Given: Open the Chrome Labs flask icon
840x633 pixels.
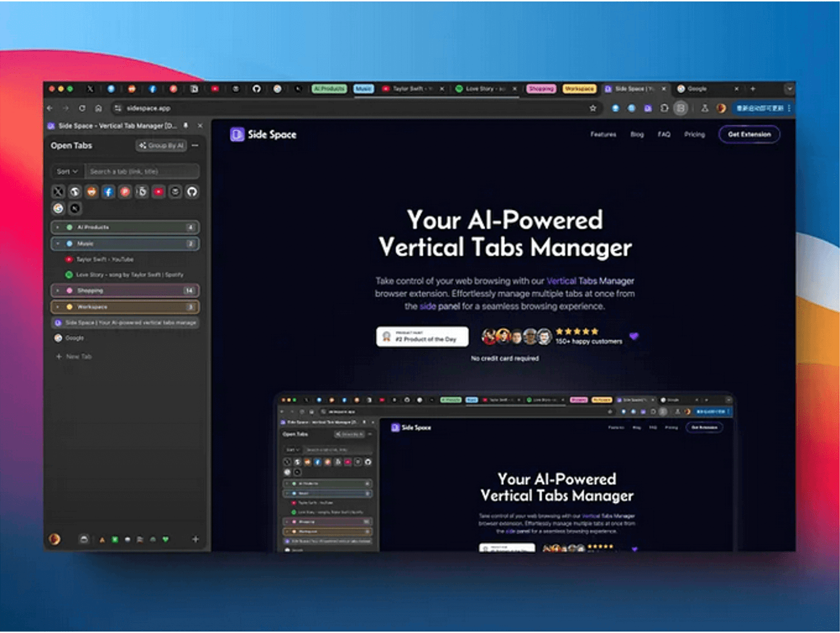Looking at the screenshot, I should (x=705, y=108).
